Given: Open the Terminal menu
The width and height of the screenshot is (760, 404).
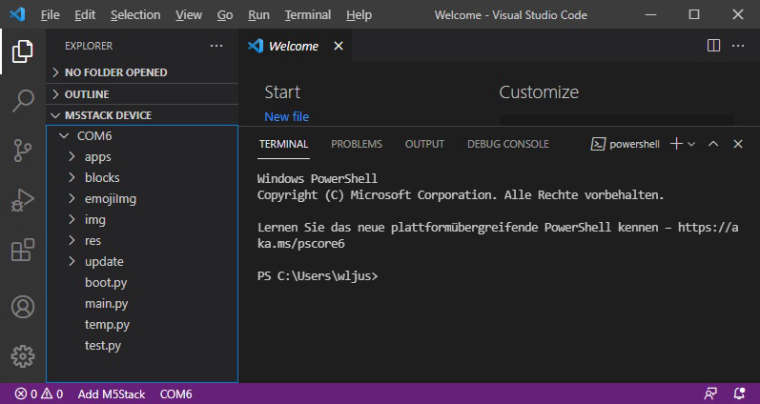Looking at the screenshot, I should coord(308,15).
